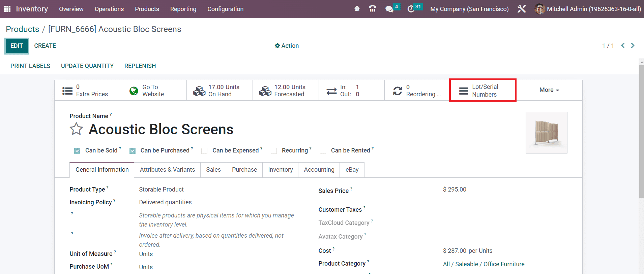
Task: Open the phone VoIP icon
Action: coord(372,9)
